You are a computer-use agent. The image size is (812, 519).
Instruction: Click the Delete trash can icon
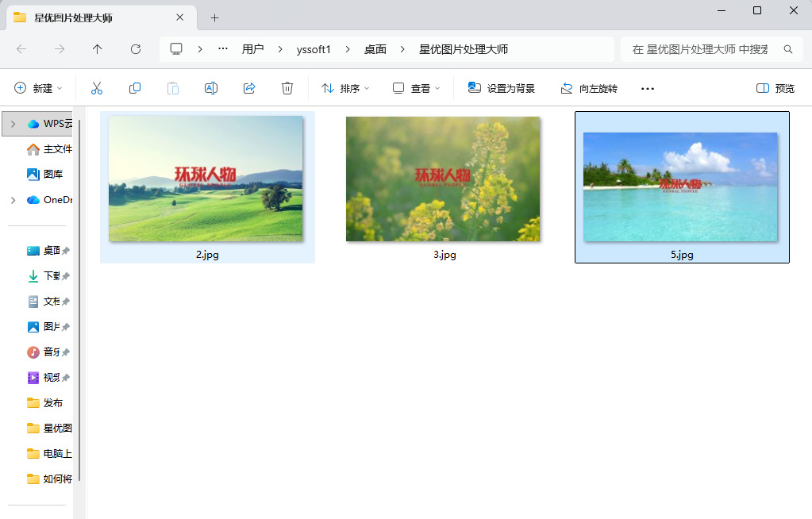click(287, 88)
